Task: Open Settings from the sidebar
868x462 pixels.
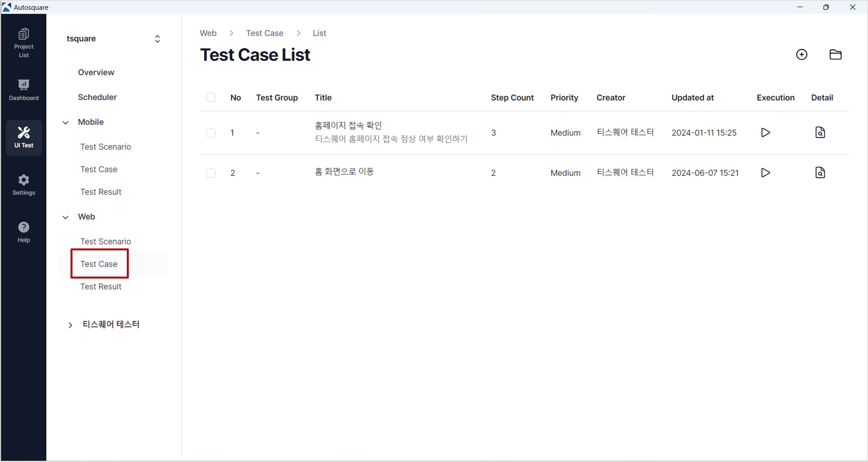Action: pos(24,185)
